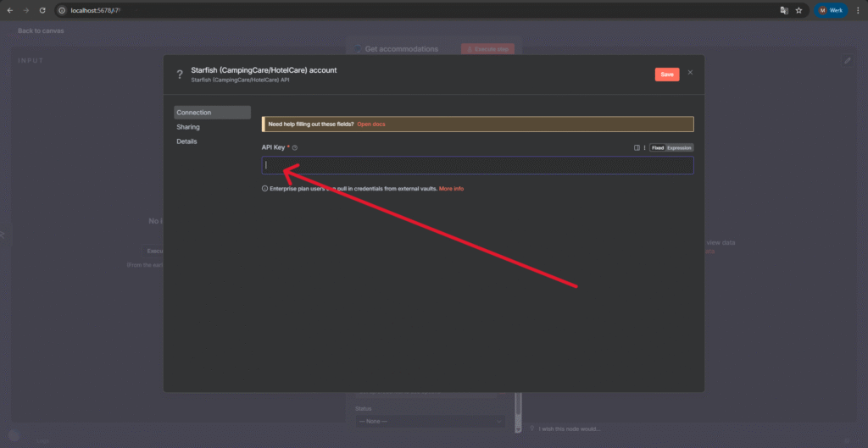Screen dimensions: 868x448
Task: Switch API Key field to Expression mode
Action: click(679, 147)
